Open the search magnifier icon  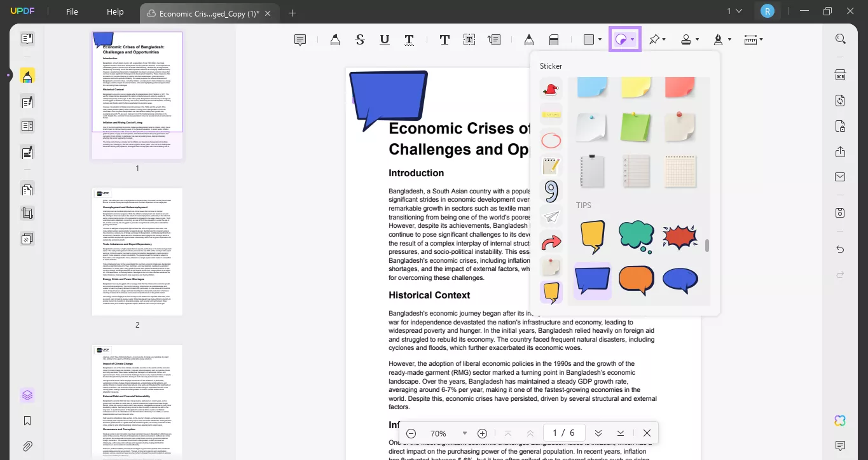tap(840, 39)
